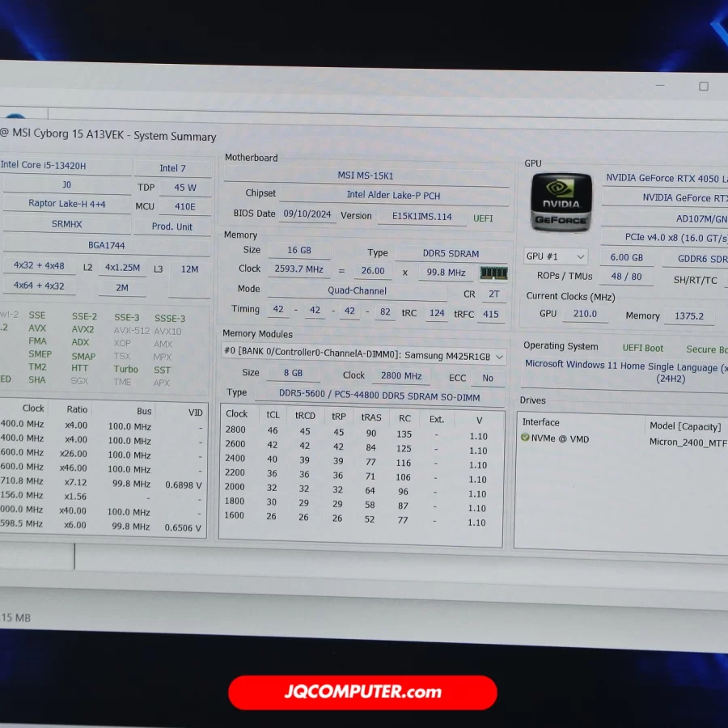Expand the memory module bank dropdown
The image size is (728, 728).
[x=499, y=357]
